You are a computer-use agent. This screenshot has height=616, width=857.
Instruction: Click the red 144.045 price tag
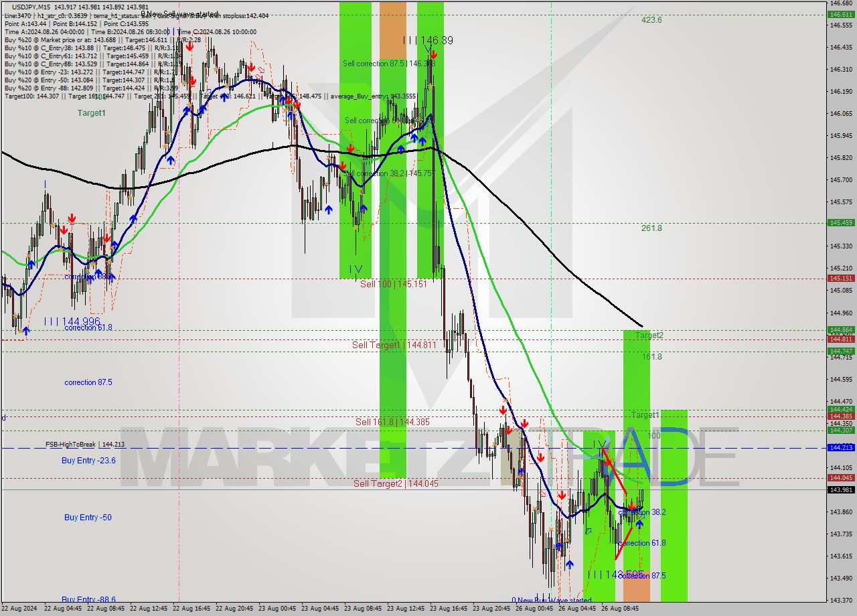click(842, 478)
